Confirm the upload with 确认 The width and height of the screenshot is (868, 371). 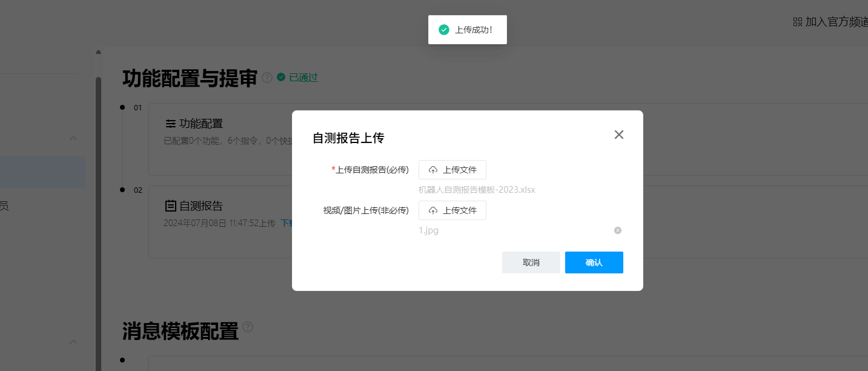pyautogui.click(x=594, y=262)
